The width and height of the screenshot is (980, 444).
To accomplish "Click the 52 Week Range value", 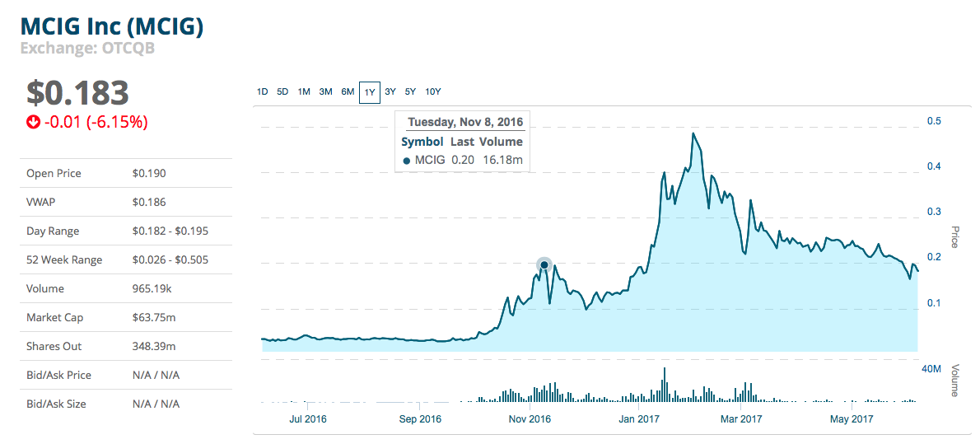I will point(170,259).
